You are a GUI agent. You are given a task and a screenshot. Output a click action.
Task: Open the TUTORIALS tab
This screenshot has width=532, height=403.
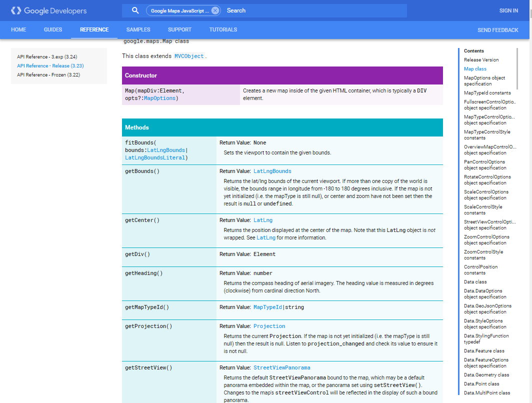click(223, 29)
